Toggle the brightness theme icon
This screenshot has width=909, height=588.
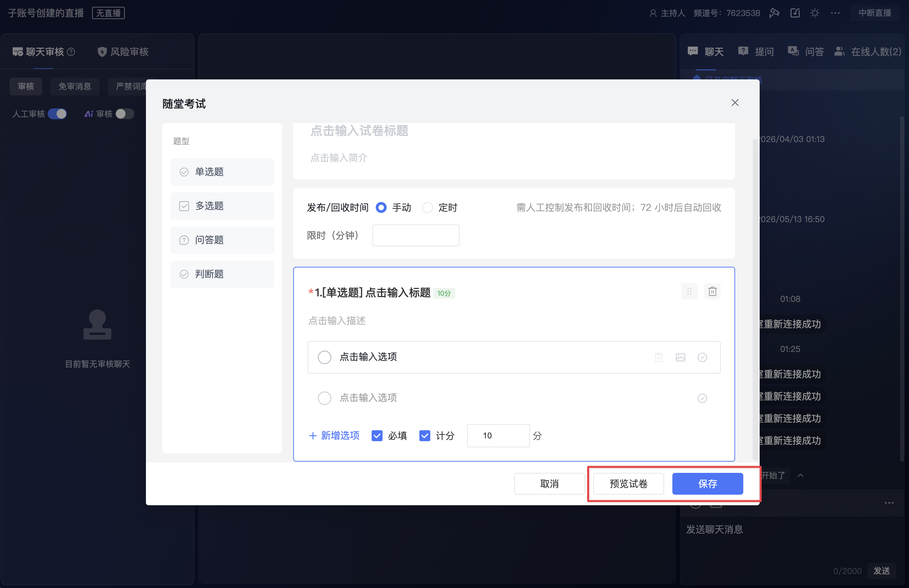click(x=815, y=13)
